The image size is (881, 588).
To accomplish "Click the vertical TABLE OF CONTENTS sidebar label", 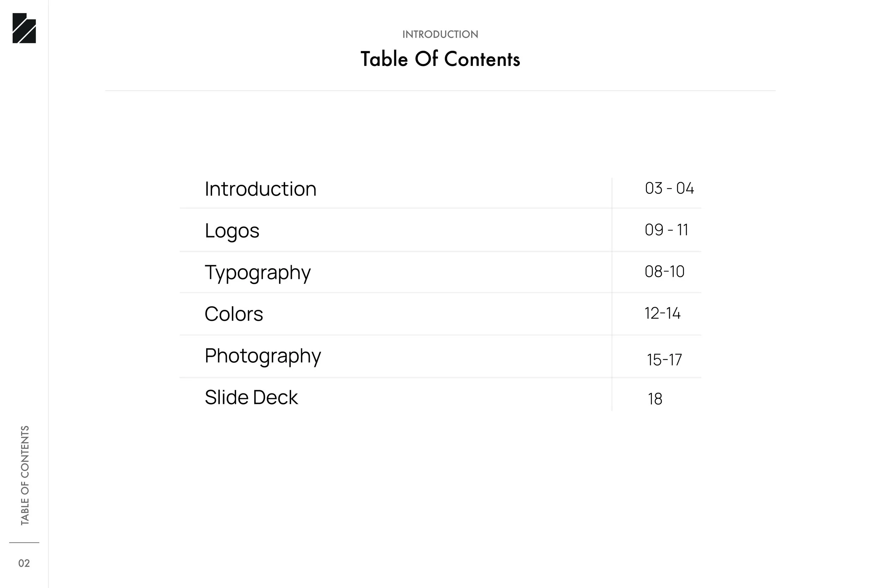I will point(25,475).
